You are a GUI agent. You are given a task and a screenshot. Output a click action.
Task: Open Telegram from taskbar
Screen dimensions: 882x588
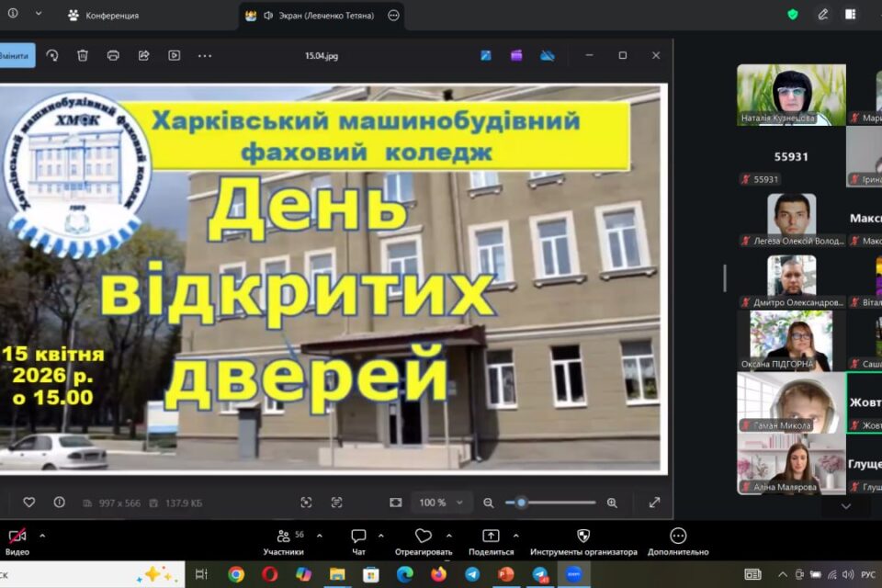tap(472, 574)
